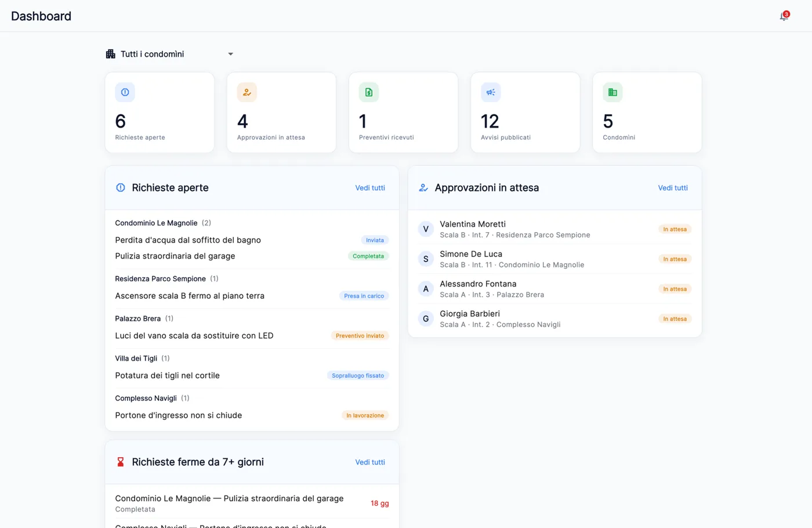Viewport: 812px width, 528px height.
Task: Click the building icon beside Tutti i condomìni
Action: [x=111, y=54]
